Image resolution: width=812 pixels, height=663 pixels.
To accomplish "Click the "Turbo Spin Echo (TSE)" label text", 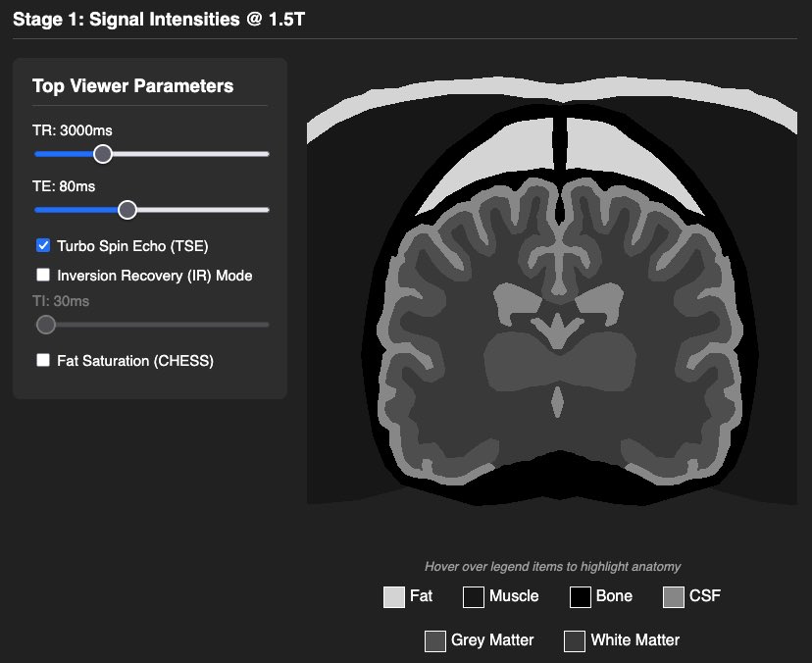I will 132,246.
